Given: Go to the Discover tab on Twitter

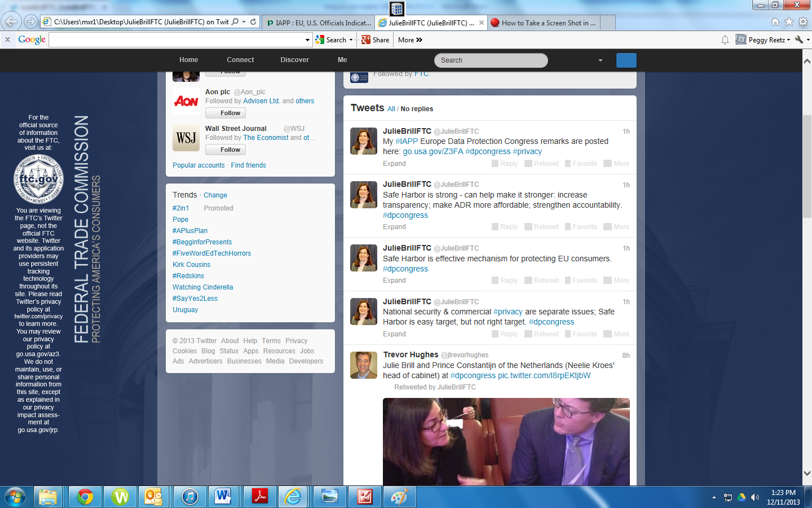Looking at the screenshot, I should click(x=294, y=60).
